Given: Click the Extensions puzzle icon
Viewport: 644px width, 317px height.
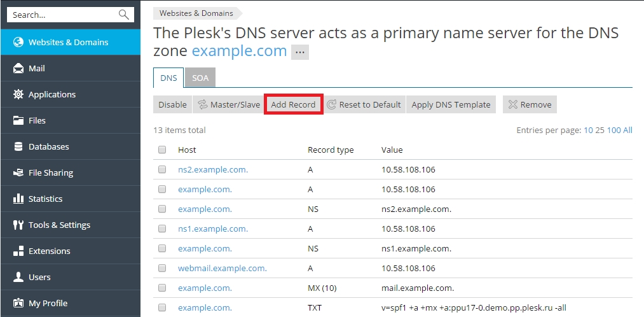Looking at the screenshot, I should (18, 251).
